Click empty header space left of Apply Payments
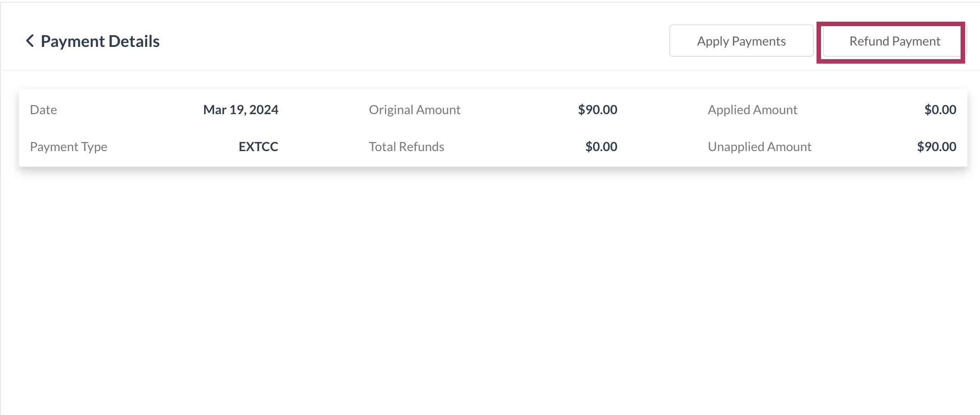The image size is (980, 415). point(406,41)
